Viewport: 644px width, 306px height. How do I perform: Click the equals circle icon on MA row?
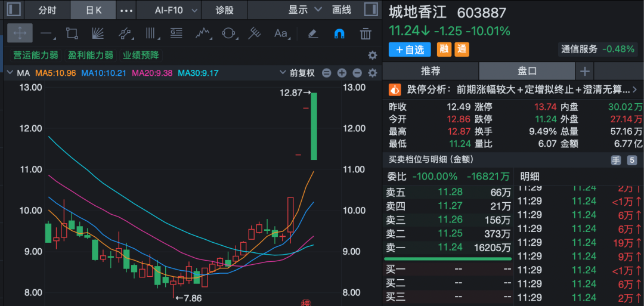[x=327, y=73]
